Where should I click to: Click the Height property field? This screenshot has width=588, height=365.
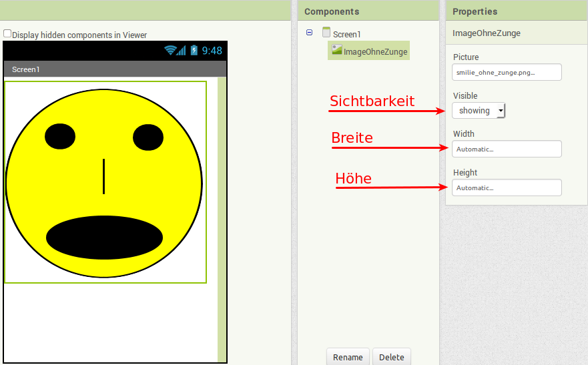coord(507,188)
